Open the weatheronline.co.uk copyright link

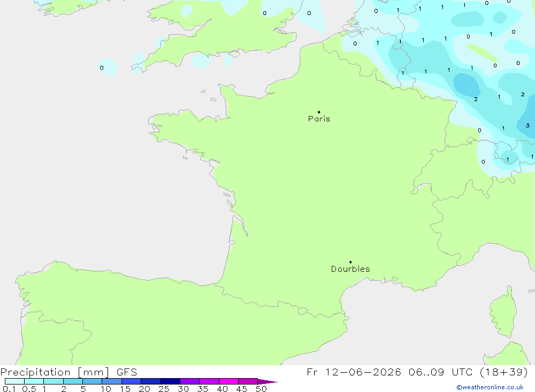(x=490, y=387)
